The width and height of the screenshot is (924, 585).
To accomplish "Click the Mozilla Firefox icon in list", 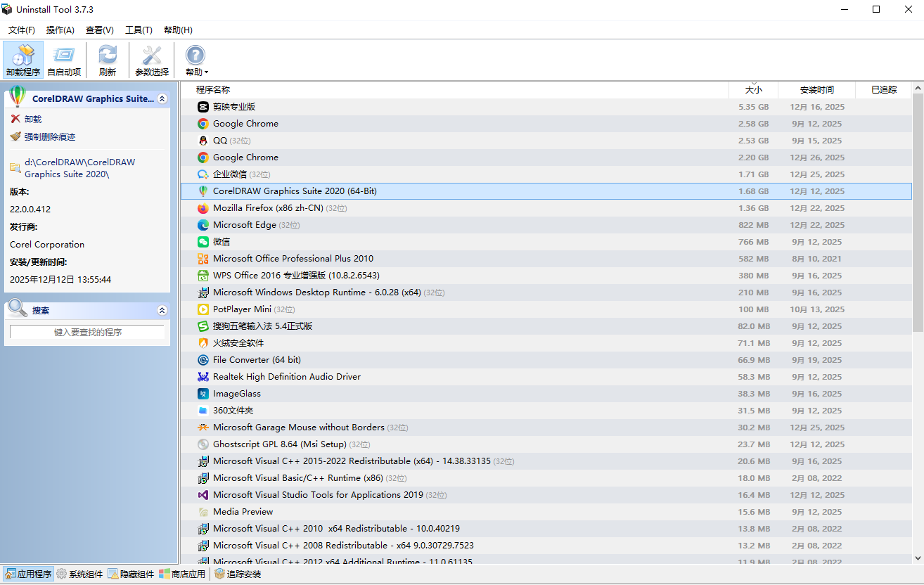I will point(203,208).
